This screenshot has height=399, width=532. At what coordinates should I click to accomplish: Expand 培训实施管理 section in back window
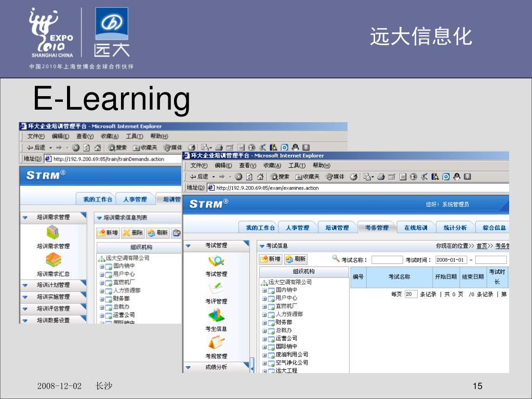tap(54, 297)
